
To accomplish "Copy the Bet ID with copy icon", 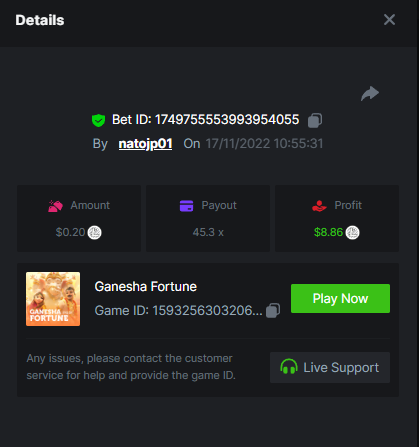I will click(315, 120).
